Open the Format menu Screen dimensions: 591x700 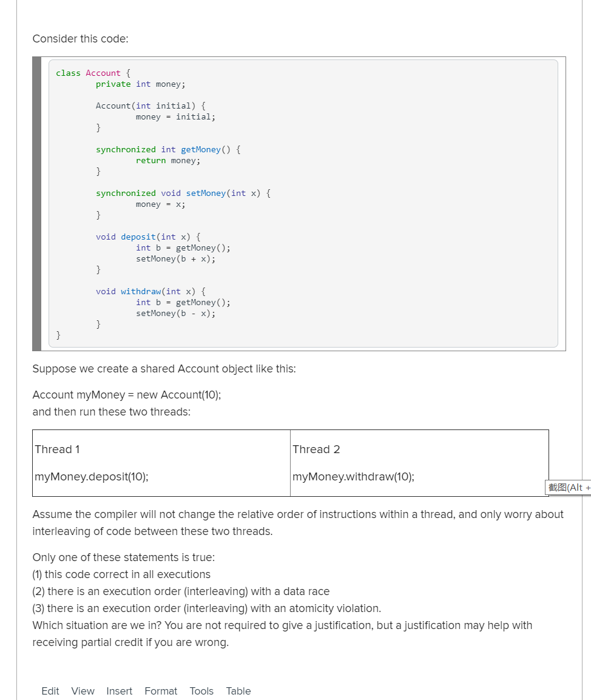click(160, 691)
